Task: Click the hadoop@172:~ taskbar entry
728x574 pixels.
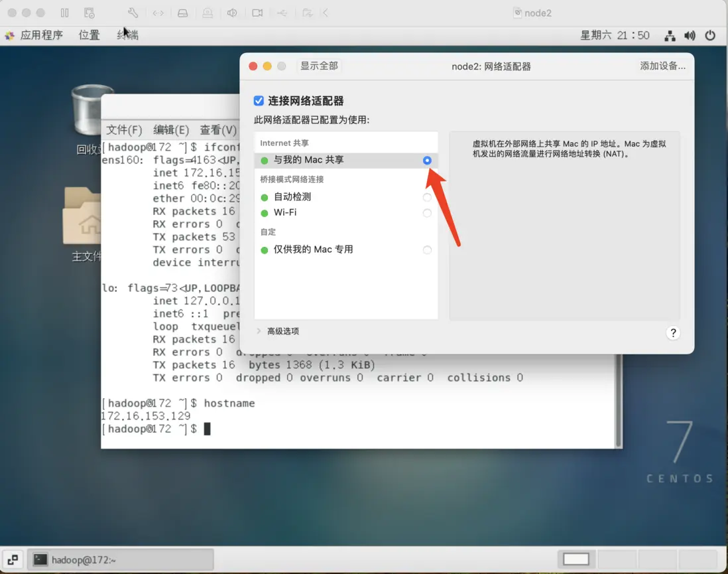Action: [x=121, y=559]
